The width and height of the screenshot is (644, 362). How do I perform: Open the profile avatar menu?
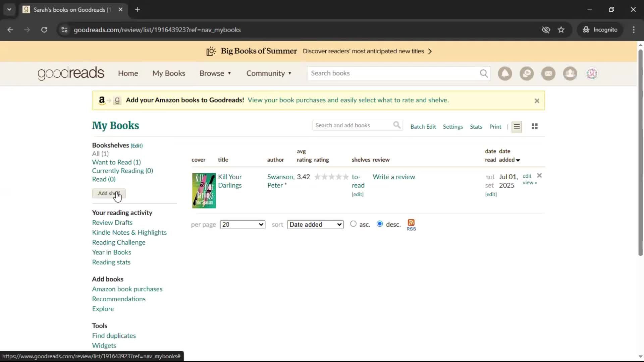[x=592, y=73]
